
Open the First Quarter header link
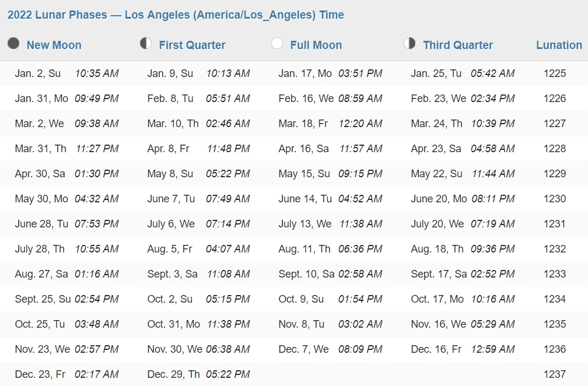(192, 45)
